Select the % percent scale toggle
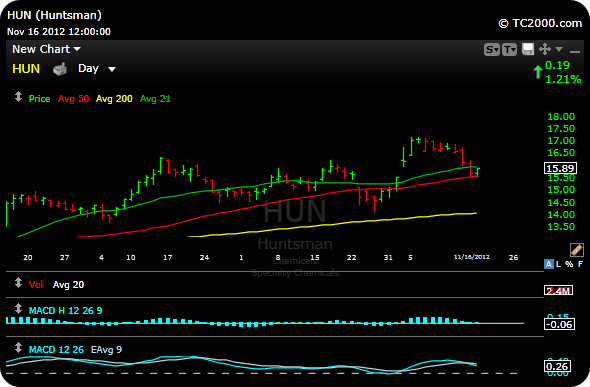The width and height of the screenshot is (590, 387). pyautogui.click(x=569, y=264)
